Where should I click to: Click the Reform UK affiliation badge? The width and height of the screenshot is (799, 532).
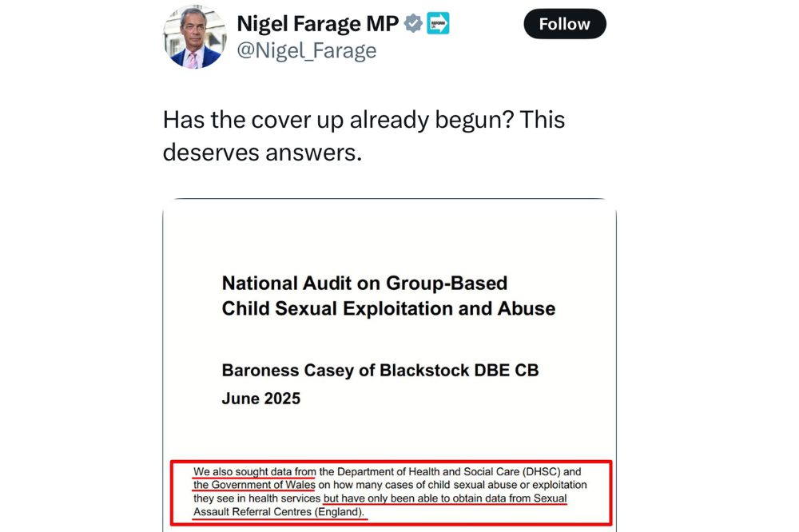coord(438,24)
